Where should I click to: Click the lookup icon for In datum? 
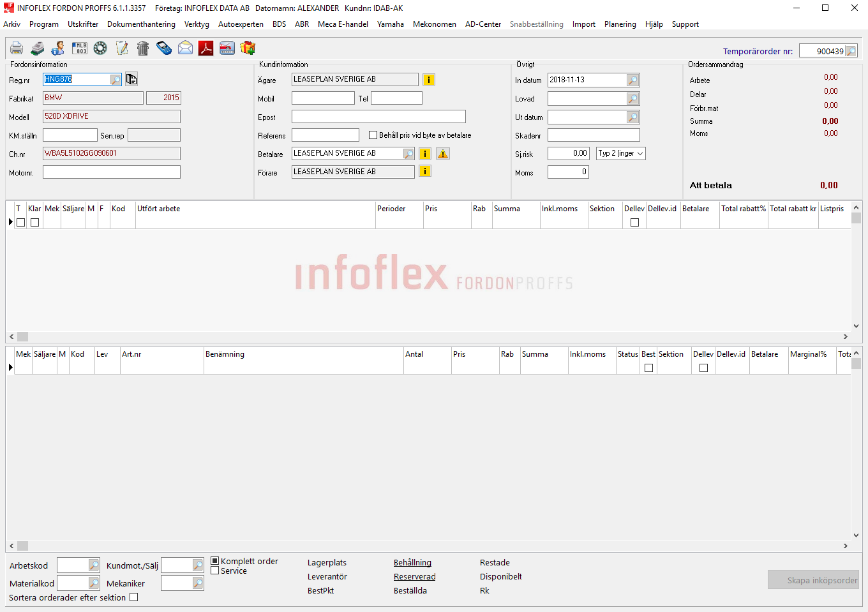point(632,80)
